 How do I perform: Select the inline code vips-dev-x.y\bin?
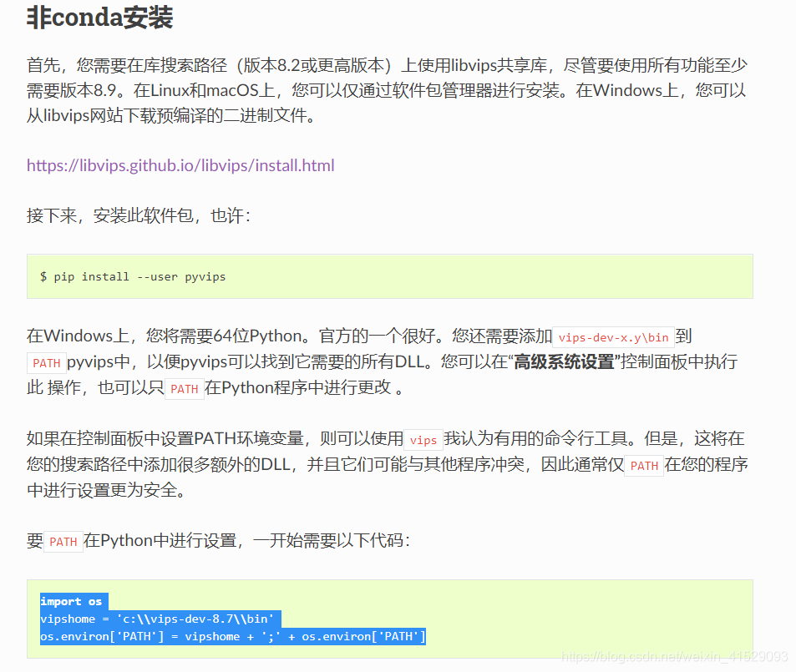[x=614, y=337]
